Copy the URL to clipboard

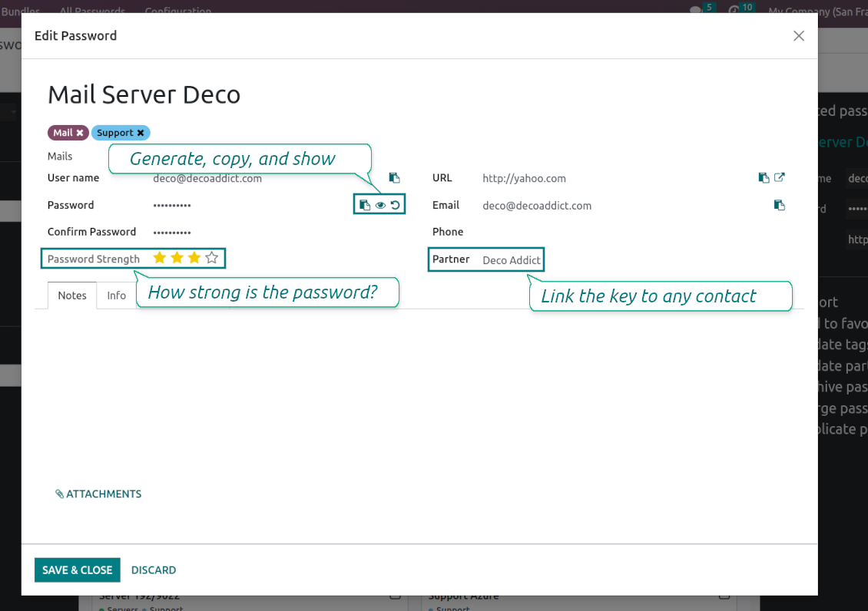click(x=764, y=178)
